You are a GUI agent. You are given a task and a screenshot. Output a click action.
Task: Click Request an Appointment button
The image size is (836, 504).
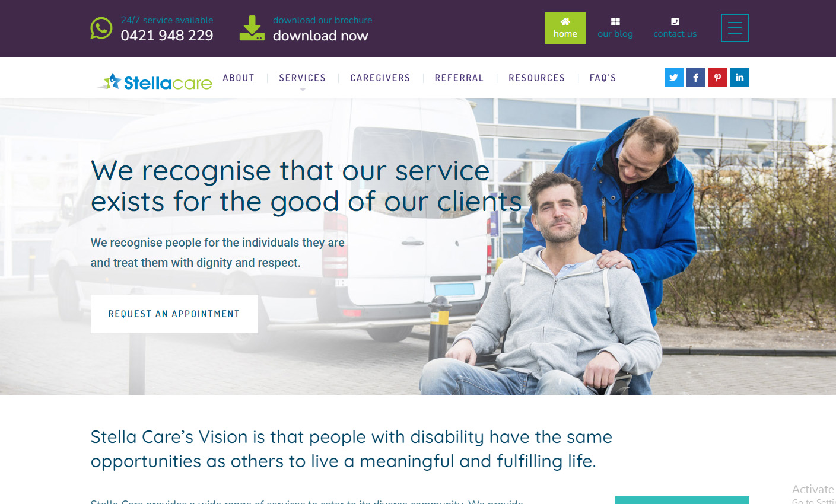click(174, 314)
